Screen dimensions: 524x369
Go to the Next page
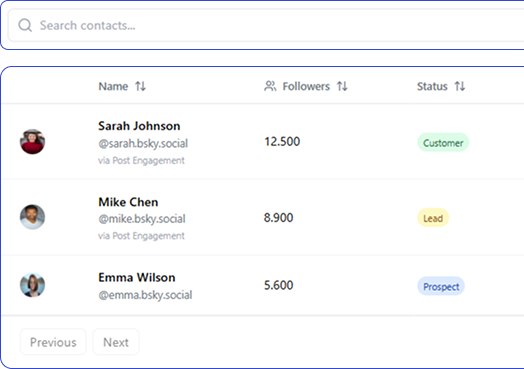pos(116,342)
